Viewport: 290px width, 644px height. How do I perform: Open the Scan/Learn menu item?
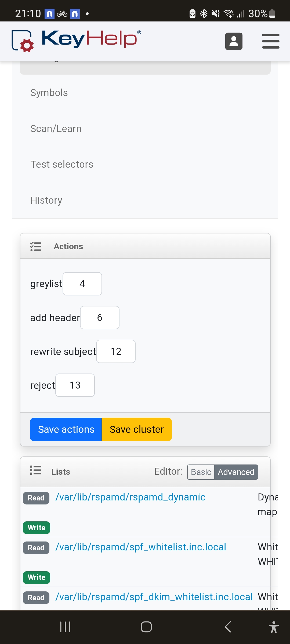[x=56, y=129]
